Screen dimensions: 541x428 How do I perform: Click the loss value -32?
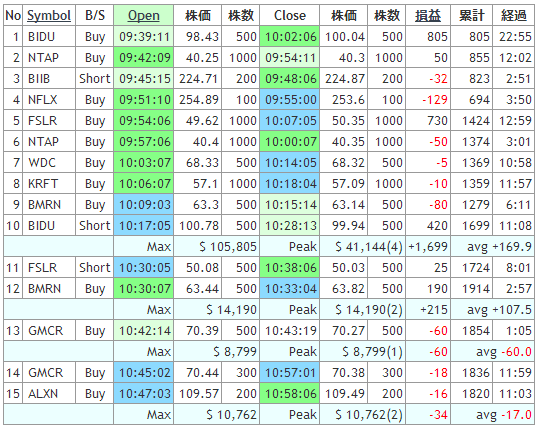pyautogui.click(x=438, y=79)
